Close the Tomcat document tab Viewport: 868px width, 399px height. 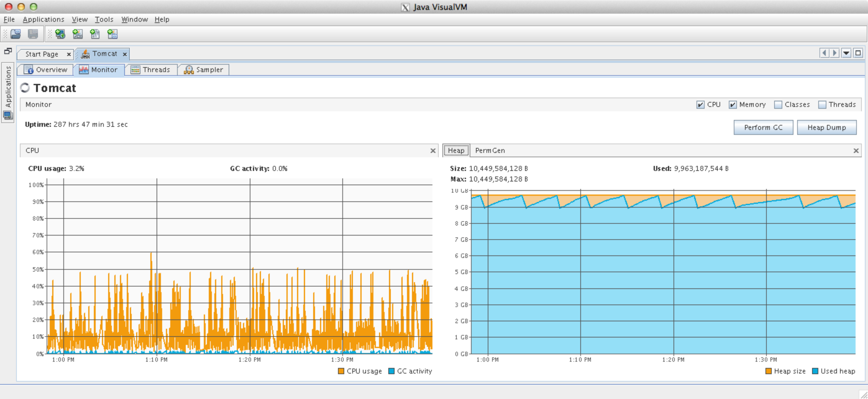tap(125, 54)
